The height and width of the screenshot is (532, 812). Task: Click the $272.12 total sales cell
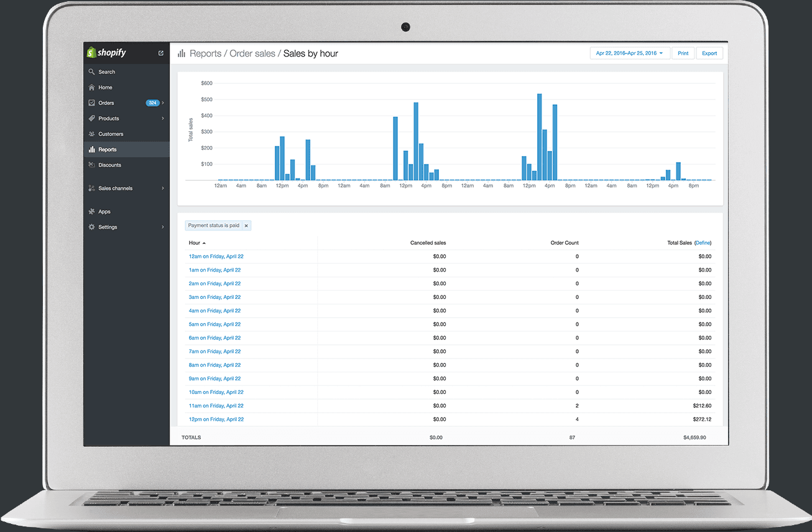point(701,420)
